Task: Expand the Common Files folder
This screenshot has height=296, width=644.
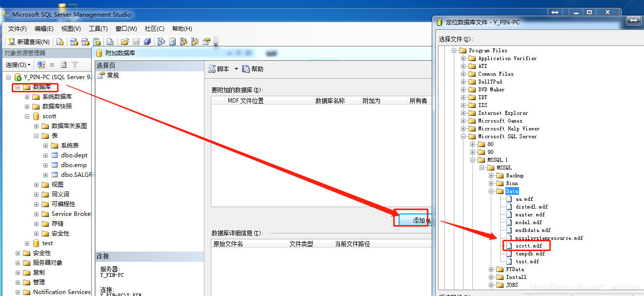Action: (x=463, y=74)
